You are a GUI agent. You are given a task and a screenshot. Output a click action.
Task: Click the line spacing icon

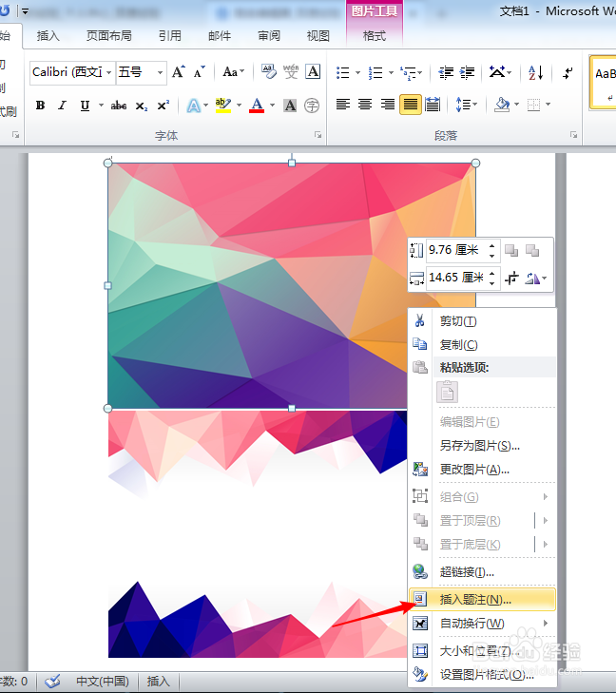464,105
